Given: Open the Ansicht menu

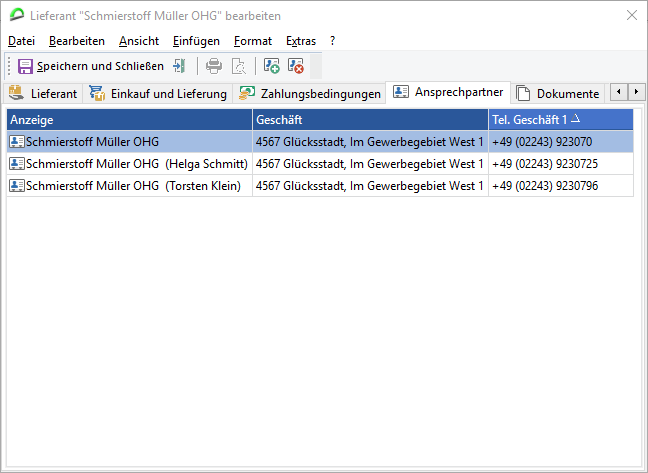Looking at the screenshot, I should pyautogui.click(x=139, y=41).
